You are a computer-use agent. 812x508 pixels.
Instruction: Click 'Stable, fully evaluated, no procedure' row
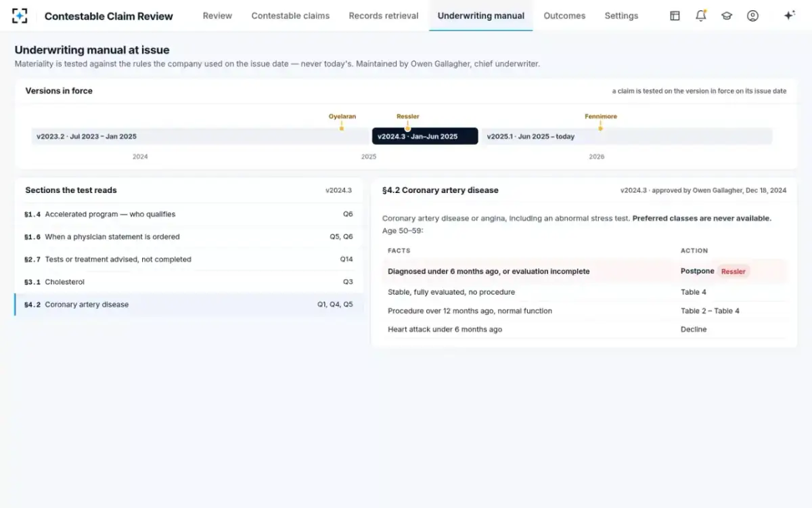pyautogui.click(x=585, y=292)
